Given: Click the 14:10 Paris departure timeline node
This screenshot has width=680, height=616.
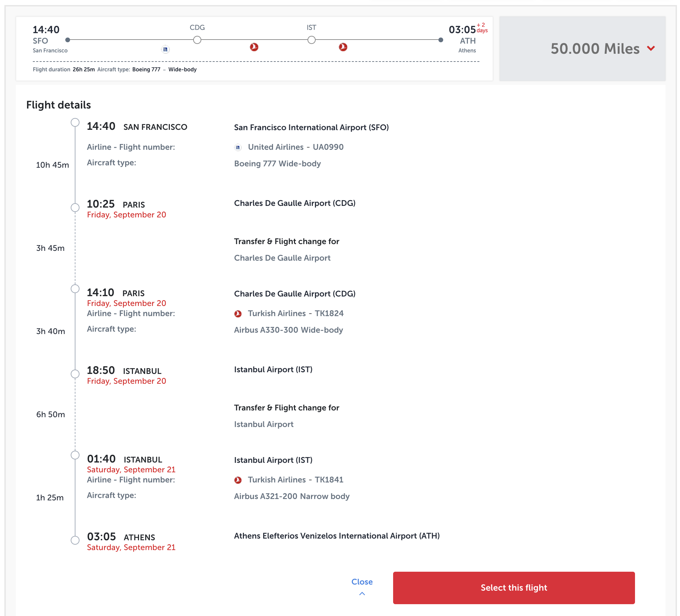Looking at the screenshot, I should point(75,289).
